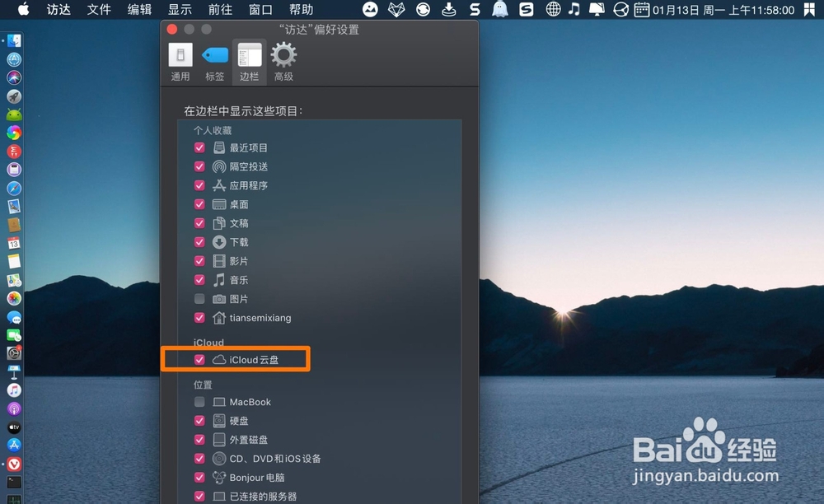Uncheck the 外置磁盘 checkbox
This screenshot has width=824, height=504.
(199, 440)
